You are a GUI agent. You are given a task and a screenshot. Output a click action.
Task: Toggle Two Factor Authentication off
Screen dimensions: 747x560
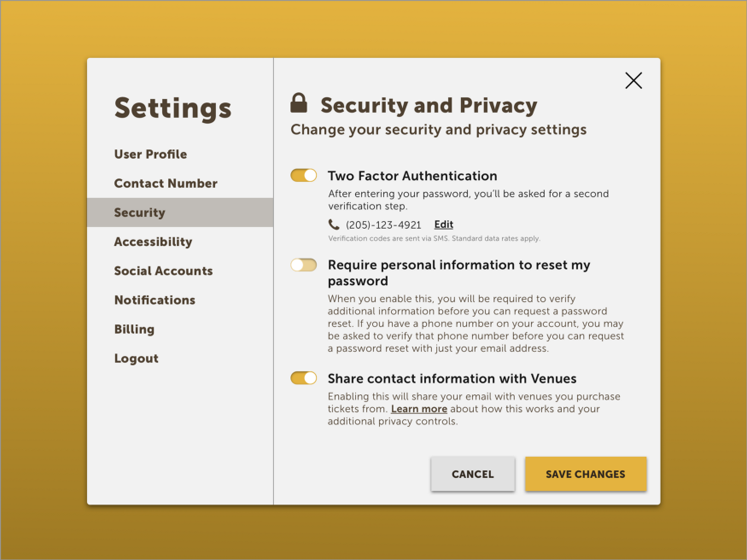tap(303, 176)
